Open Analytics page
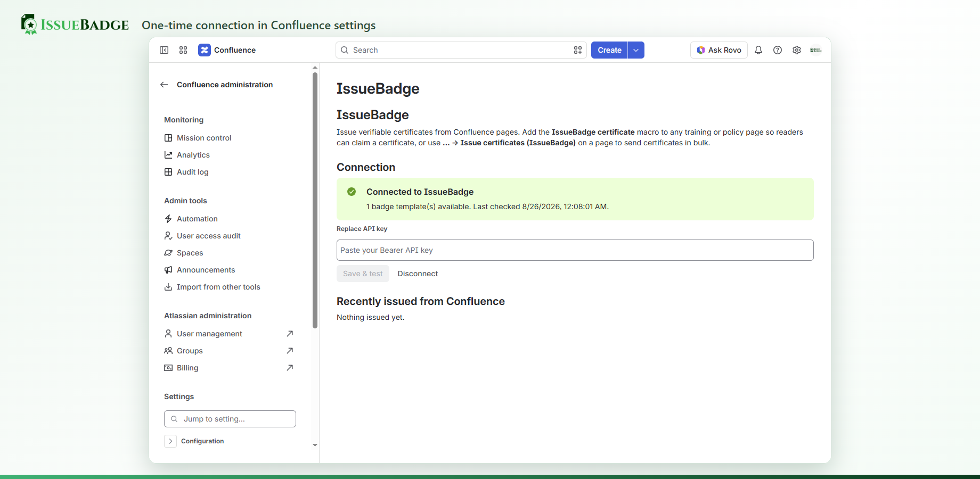The width and height of the screenshot is (980, 479). pos(193,155)
